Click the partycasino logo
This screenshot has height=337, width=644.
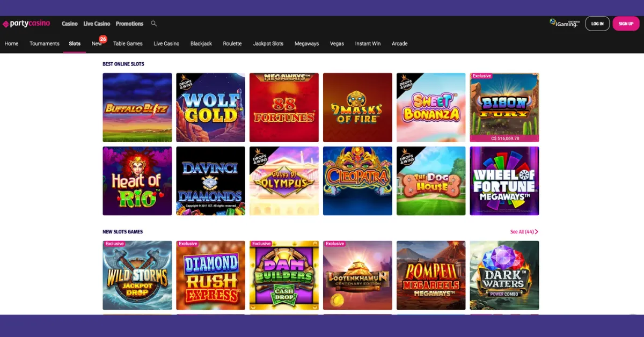coord(26,24)
